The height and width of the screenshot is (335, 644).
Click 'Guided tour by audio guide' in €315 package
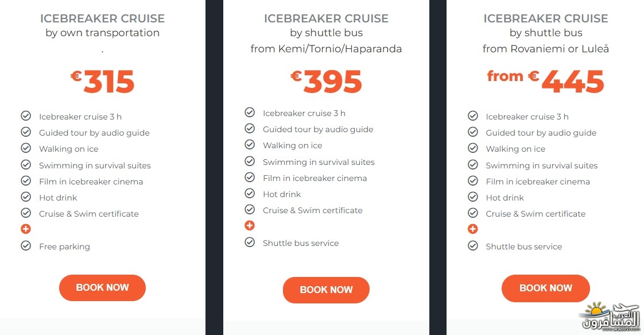click(x=94, y=133)
